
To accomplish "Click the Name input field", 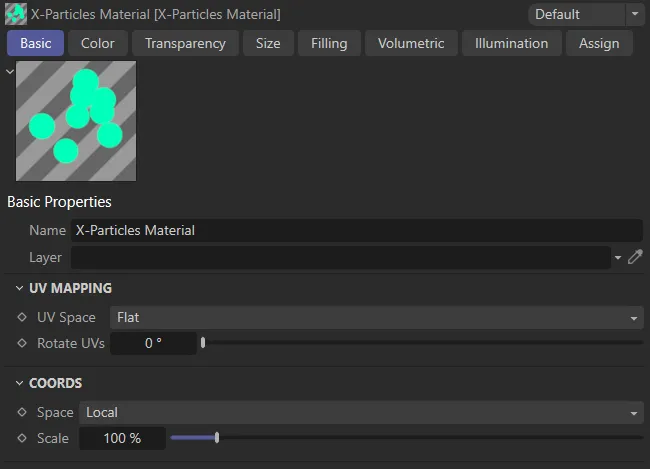I will click(357, 231).
